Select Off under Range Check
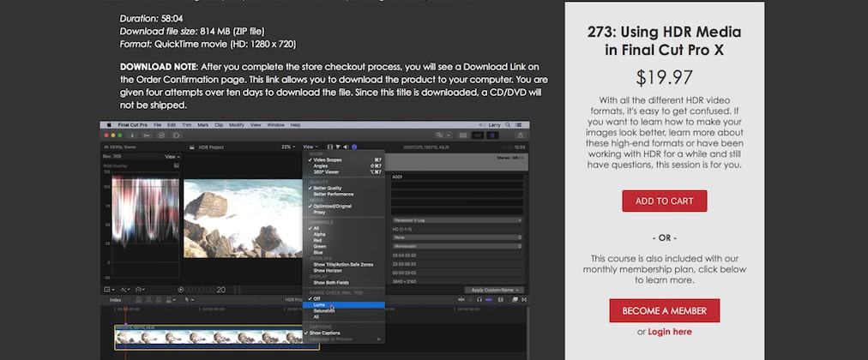This screenshot has width=868, height=360. click(343, 298)
